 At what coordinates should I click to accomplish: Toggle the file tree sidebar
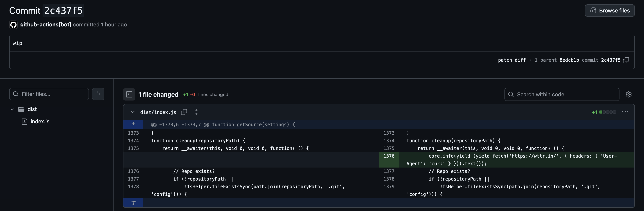pyautogui.click(x=129, y=94)
